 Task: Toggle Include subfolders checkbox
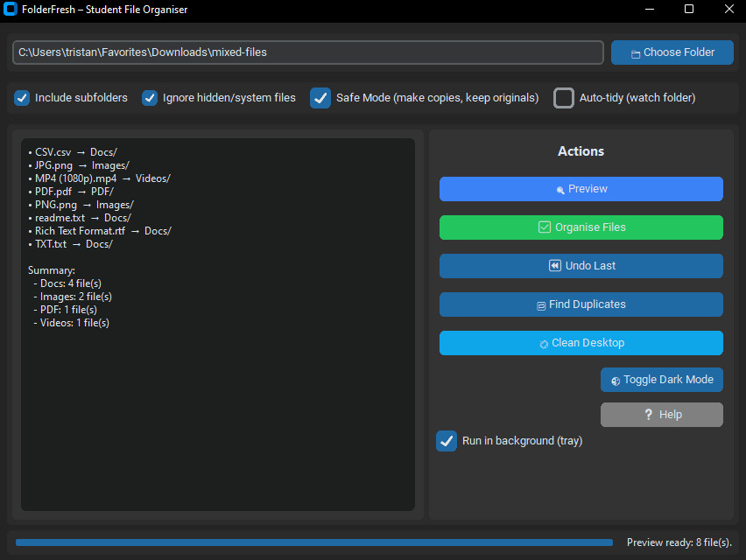[22, 98]
